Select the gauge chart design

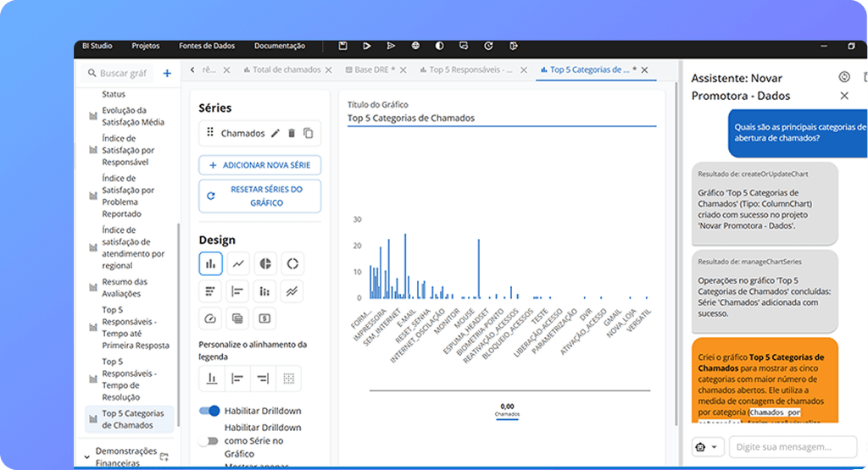tap(210, 318)
